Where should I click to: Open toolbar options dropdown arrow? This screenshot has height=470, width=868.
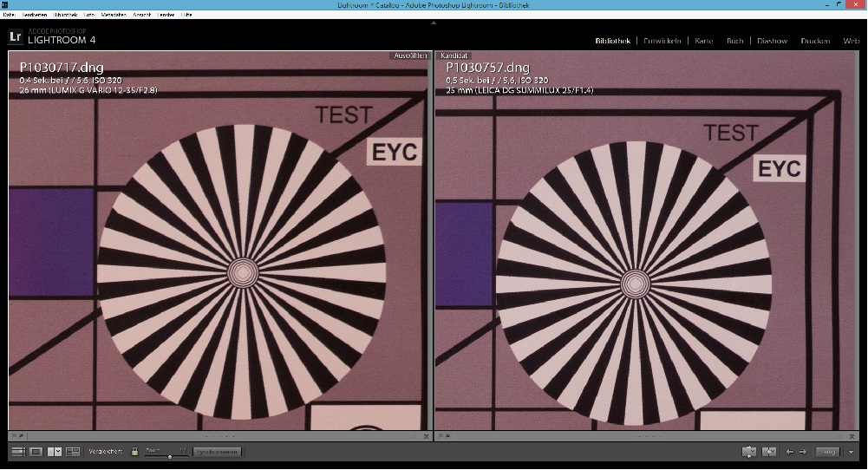tap(851, 453)
